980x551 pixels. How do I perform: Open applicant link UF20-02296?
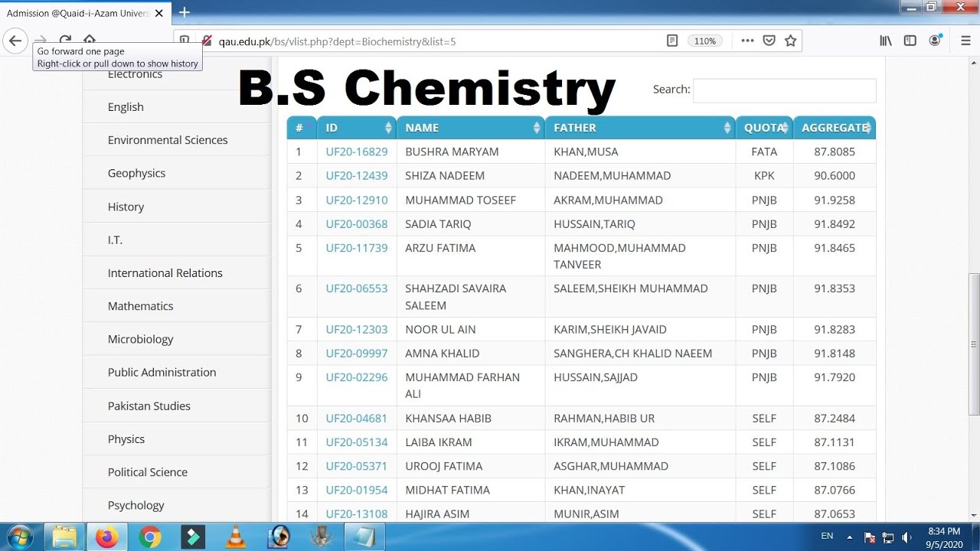click(357, 377)
